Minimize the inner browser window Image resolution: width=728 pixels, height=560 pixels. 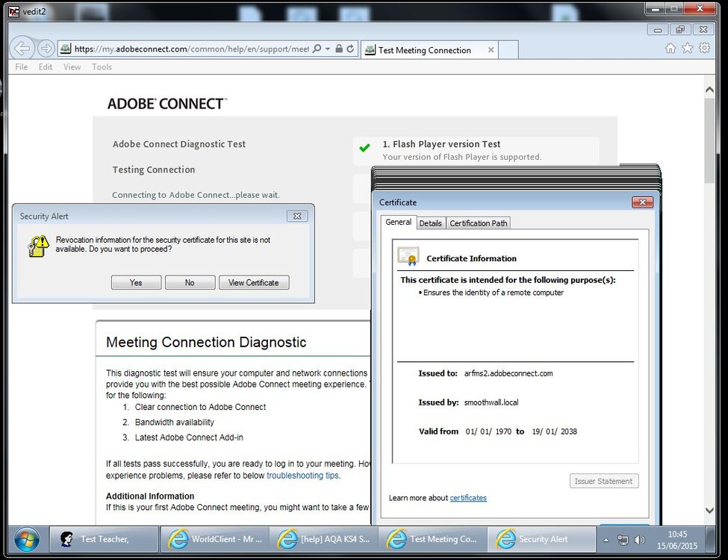coord(658,30)
